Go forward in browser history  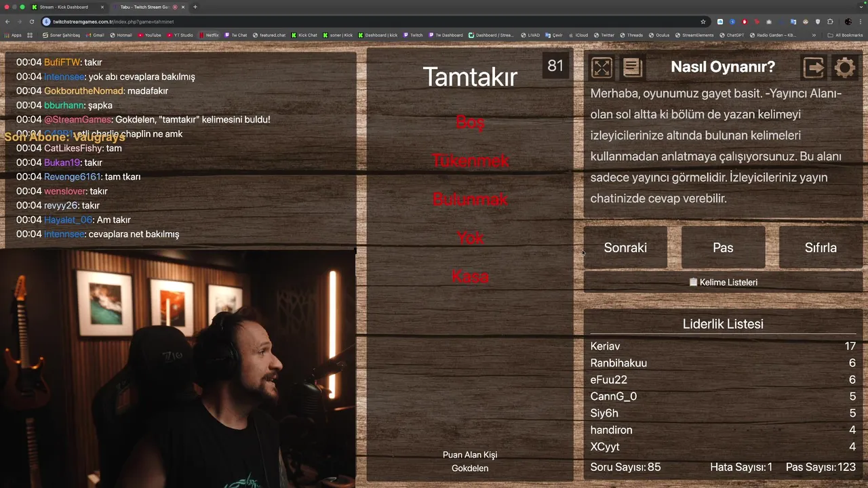(20, 22)
